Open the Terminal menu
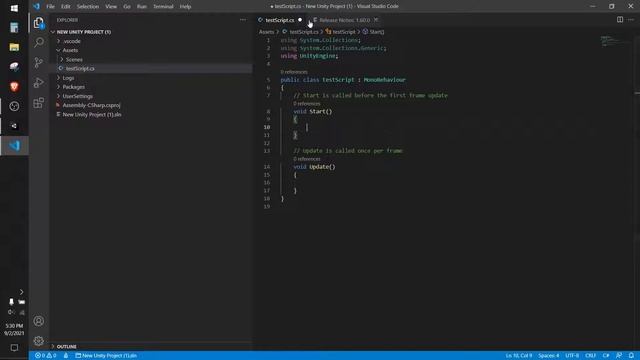Viewport: 640px width, 360px height. [163, 7]
